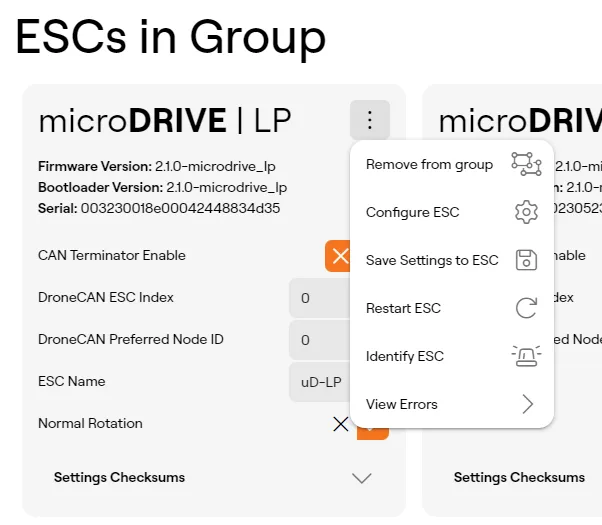Expand Settings Checksums on second ESC card
Image resolution: width=602 pixels, height=525 pixels.
(x=519, y=477)
